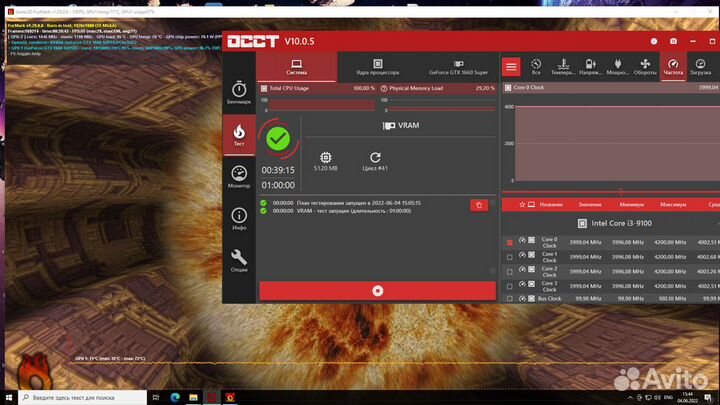Filter sensors by Температура
The image size is (720, 405).
(563, 67)
